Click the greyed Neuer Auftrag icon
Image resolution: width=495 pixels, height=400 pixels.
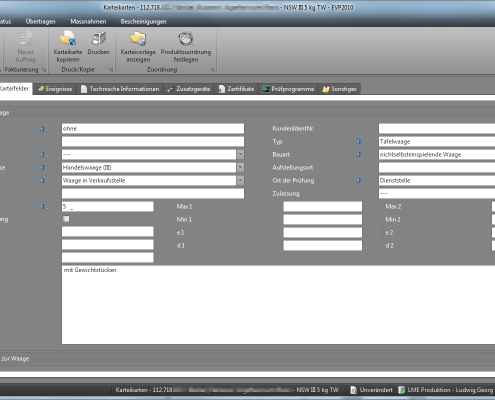tap(25, 39)
